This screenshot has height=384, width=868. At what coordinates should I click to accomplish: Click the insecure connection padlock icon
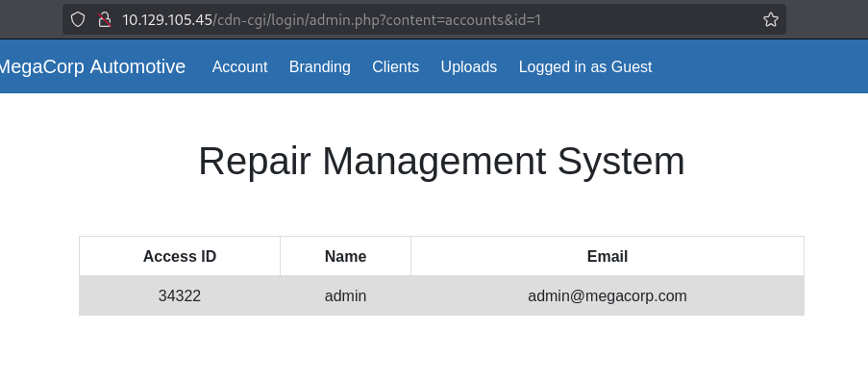104,20
